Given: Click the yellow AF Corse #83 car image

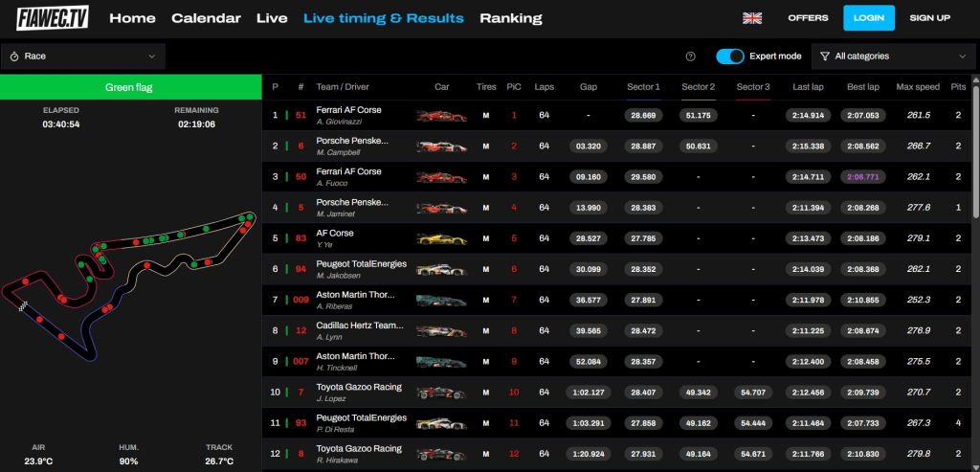Looking at the screenshot, I should pos(441,238).
